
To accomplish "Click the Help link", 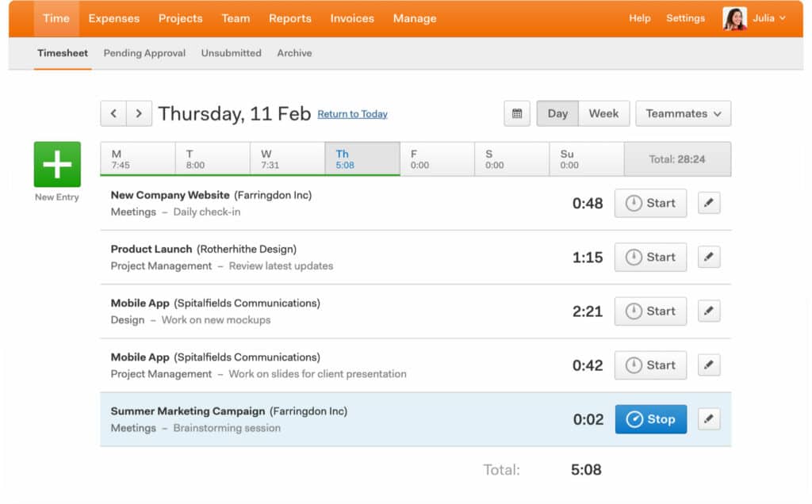I will pos(640,18).
